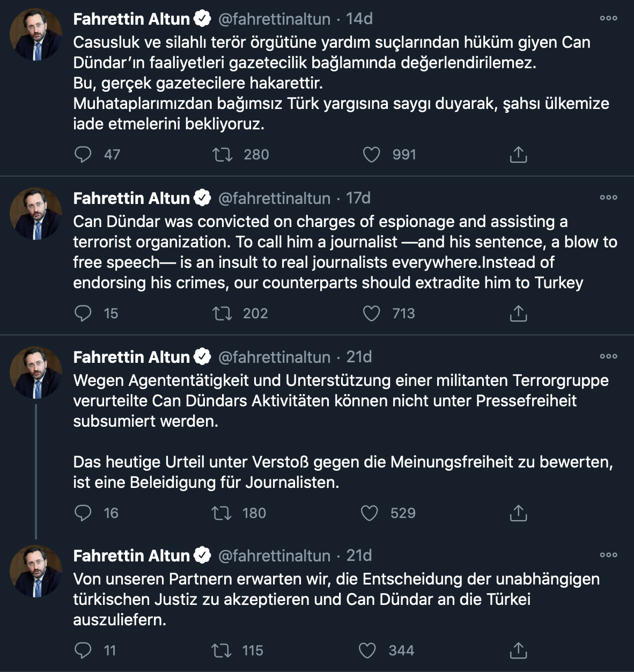Screen dimensions: 634x672
Task: Reply to the bottom tweet about auszuliefern
Action: click(83, 651)
